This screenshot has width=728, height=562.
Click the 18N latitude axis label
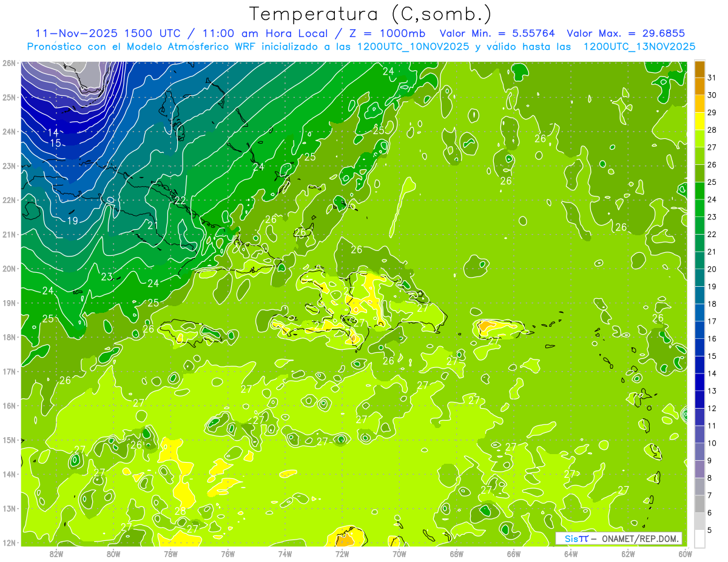[9, 337]
